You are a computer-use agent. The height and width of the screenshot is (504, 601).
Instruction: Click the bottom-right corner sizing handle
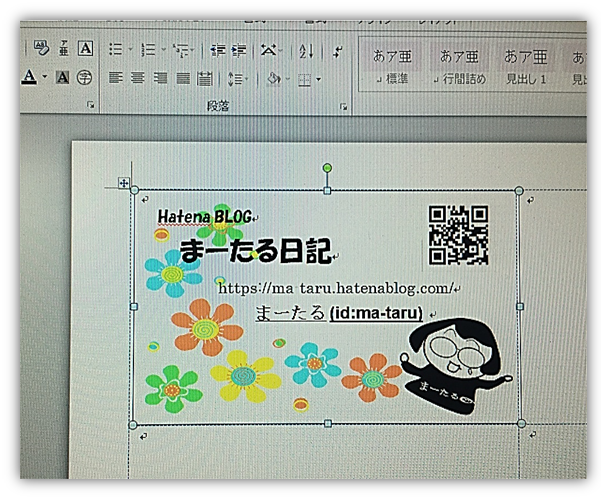522,424
